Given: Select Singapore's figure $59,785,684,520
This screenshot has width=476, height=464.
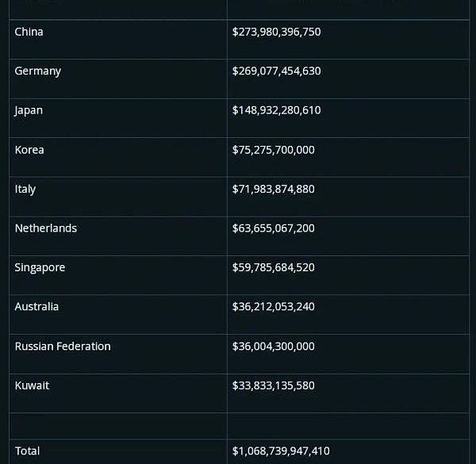Looking at the screenshot, I should click(x=273, y=267).
